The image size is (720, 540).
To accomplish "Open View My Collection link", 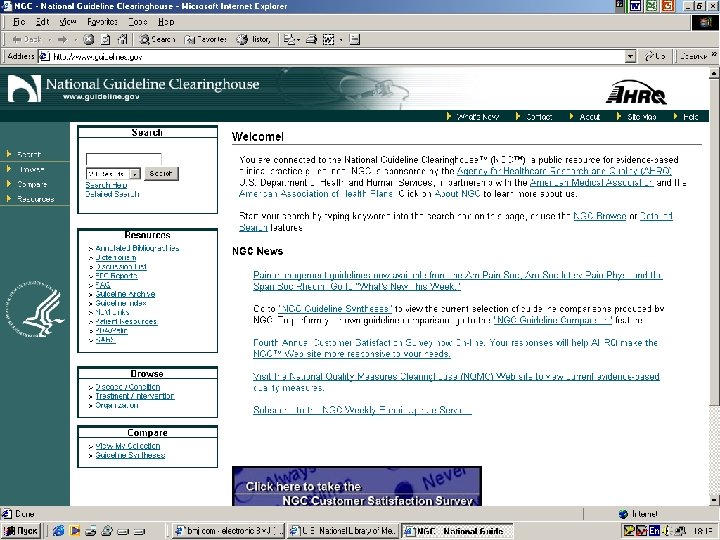I will tap(128, 446).
